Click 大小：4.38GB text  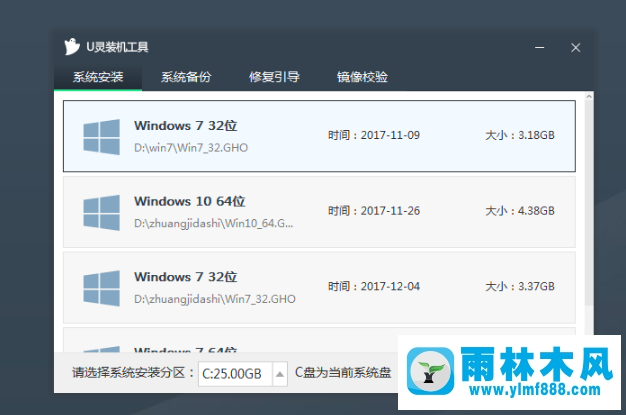520,211
